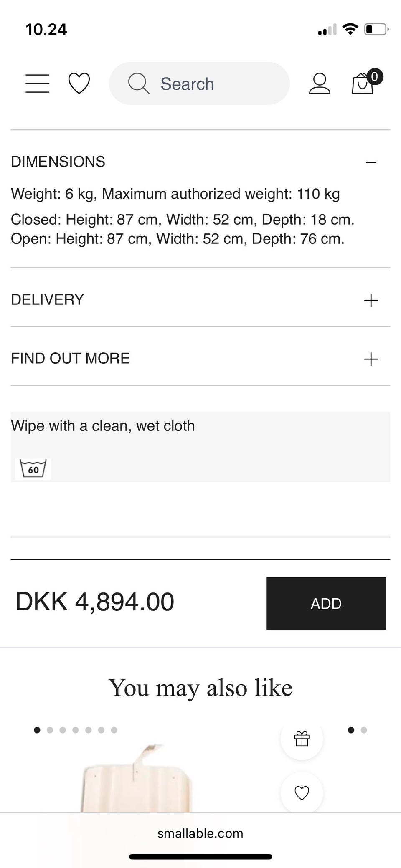Select the second carousel pagination dot
The height and width of the screenshot is (868, 401).
click(50, 730)
